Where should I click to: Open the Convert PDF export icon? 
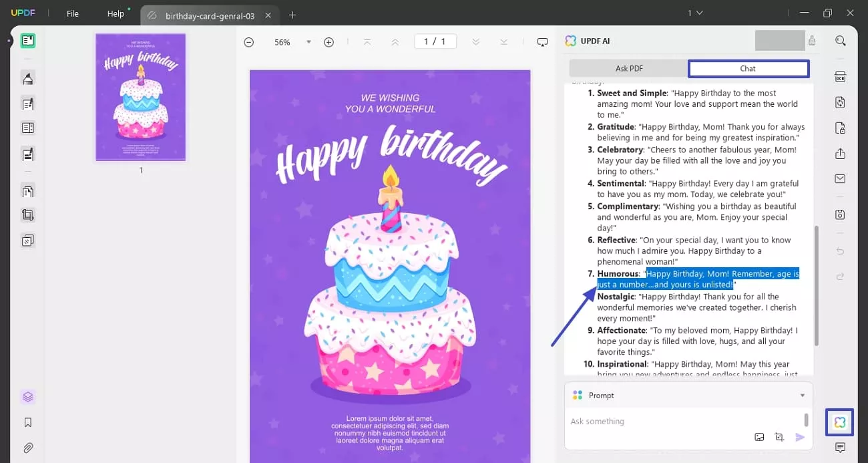point(840,102)
